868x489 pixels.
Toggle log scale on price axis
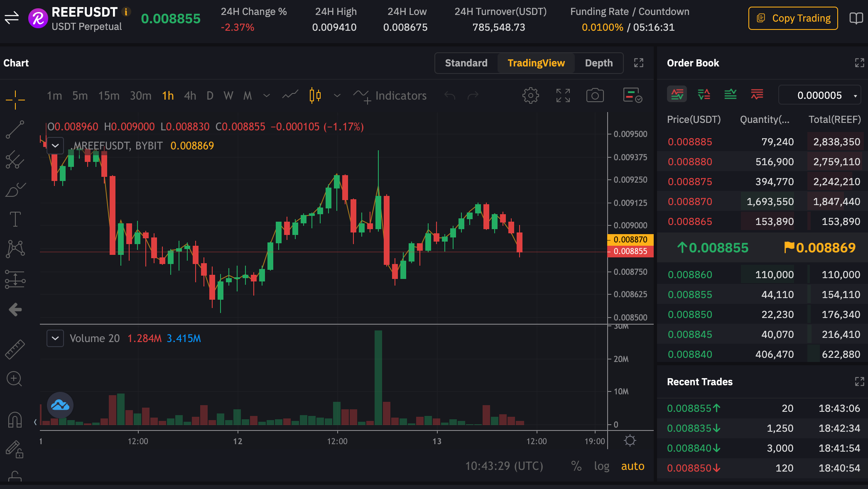coord(601,466)
